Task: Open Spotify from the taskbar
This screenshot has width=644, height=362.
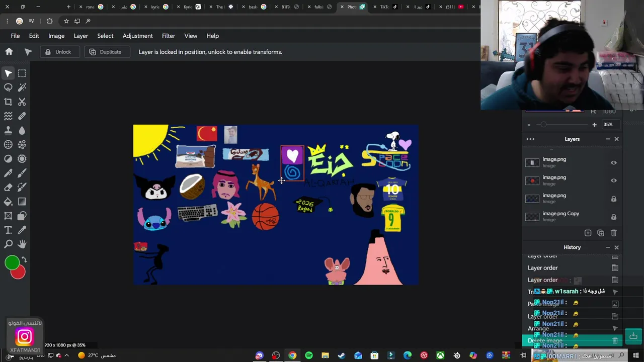Action: pyautogui.click(x=309, y=355)
